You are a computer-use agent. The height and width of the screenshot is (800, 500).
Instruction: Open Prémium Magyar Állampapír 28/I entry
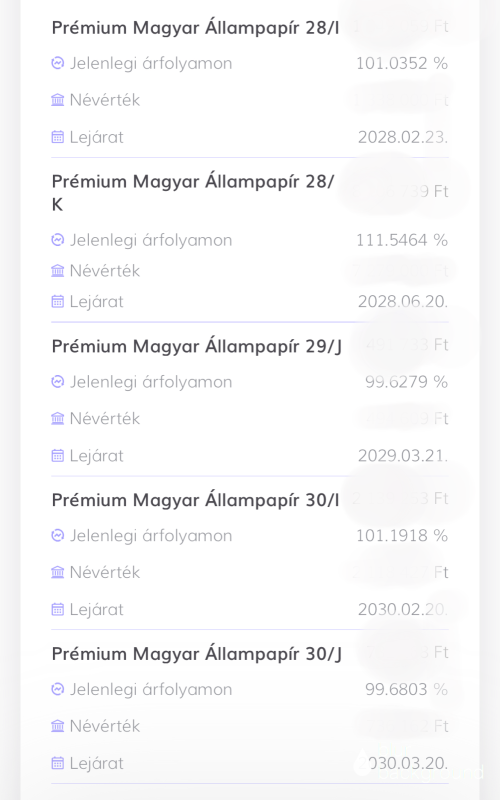point(195,28)
